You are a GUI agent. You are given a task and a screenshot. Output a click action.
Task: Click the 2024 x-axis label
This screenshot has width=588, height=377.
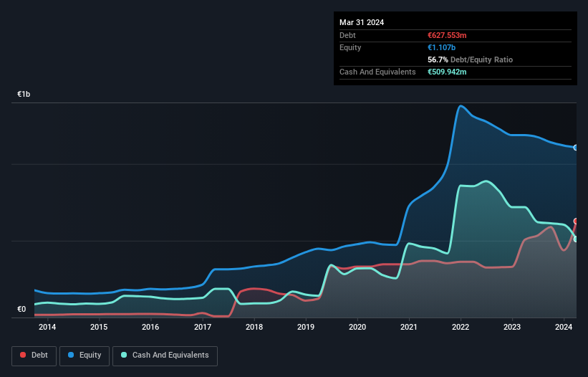coord(564,327)
